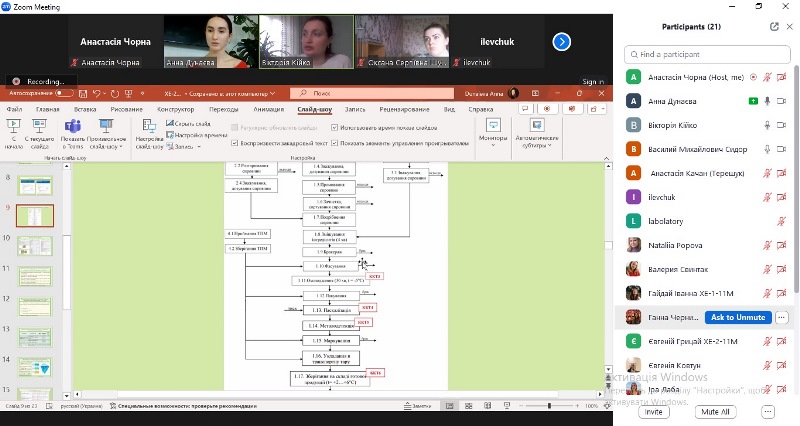Switch to reading view icon
Image resolution: width=800 pixels, height=426 pixels.
tap(487, 406)
